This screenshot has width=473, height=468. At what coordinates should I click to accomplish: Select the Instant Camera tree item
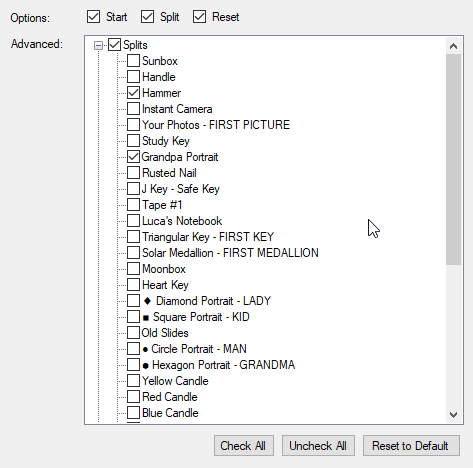(177, 109)
